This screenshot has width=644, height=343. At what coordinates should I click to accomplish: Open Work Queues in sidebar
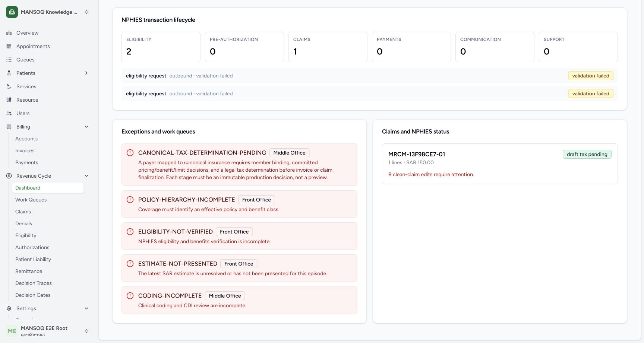[x=48, y=200]
